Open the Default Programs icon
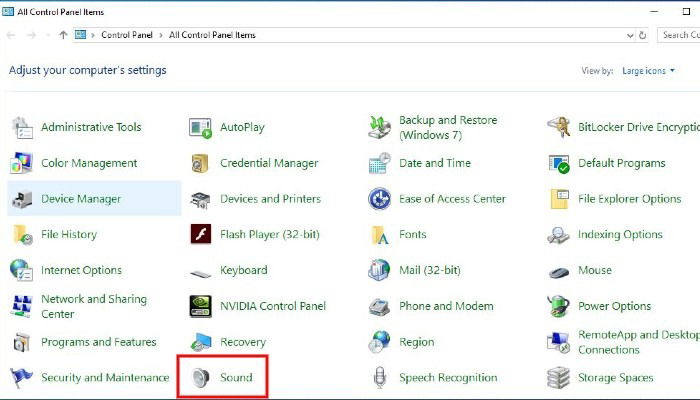 pos(558,163)
